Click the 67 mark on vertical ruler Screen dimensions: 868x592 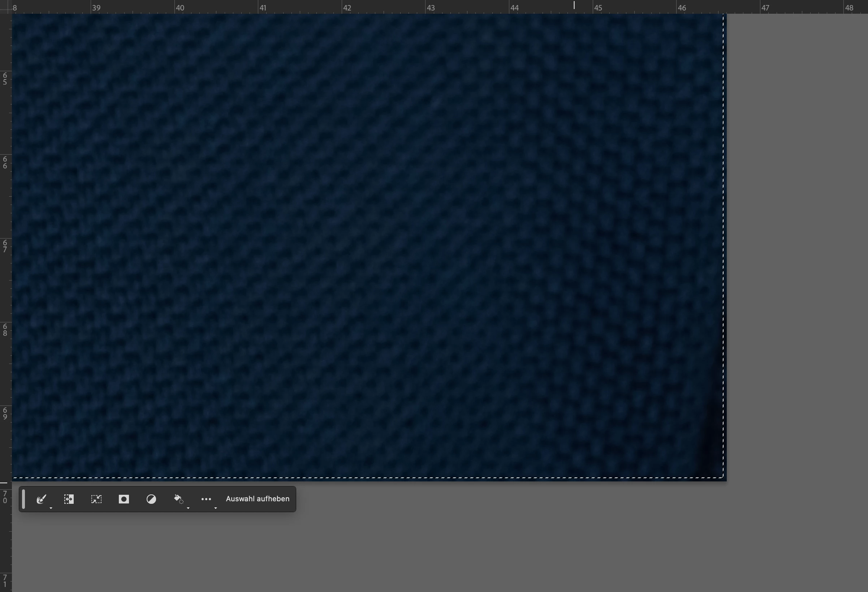5,246
